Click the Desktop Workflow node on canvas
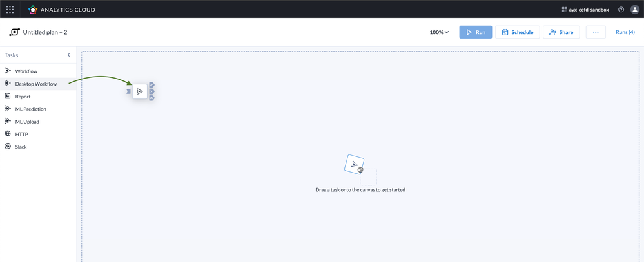Image resolution: width=644 pixels, height=262 pixels. click(x=140, y=91)
